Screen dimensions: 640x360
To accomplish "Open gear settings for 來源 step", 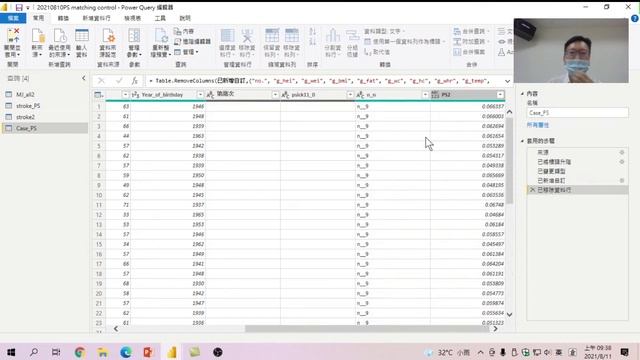I will (x=622, y=152).
